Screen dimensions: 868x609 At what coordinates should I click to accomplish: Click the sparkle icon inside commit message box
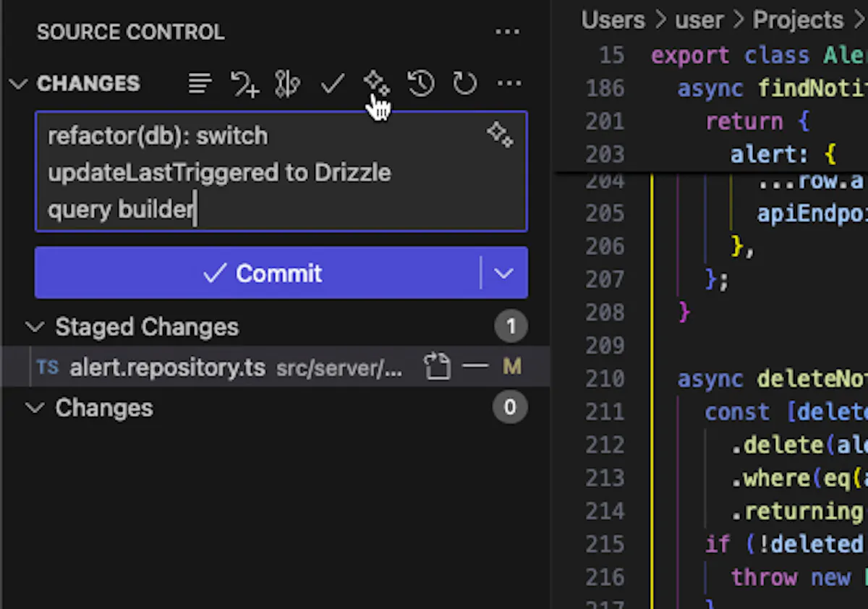(x=500, y=135)
